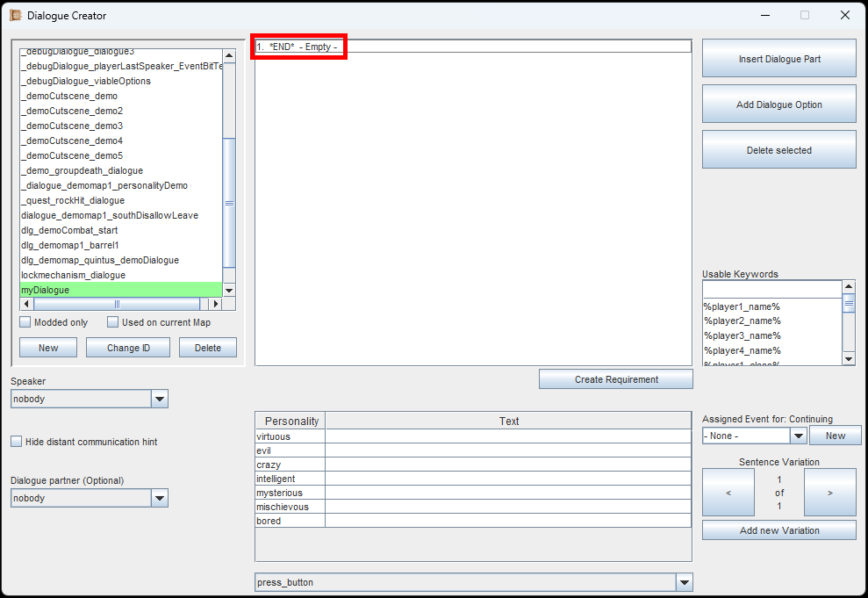Click the virtuous personality text field

click(508, 436)
